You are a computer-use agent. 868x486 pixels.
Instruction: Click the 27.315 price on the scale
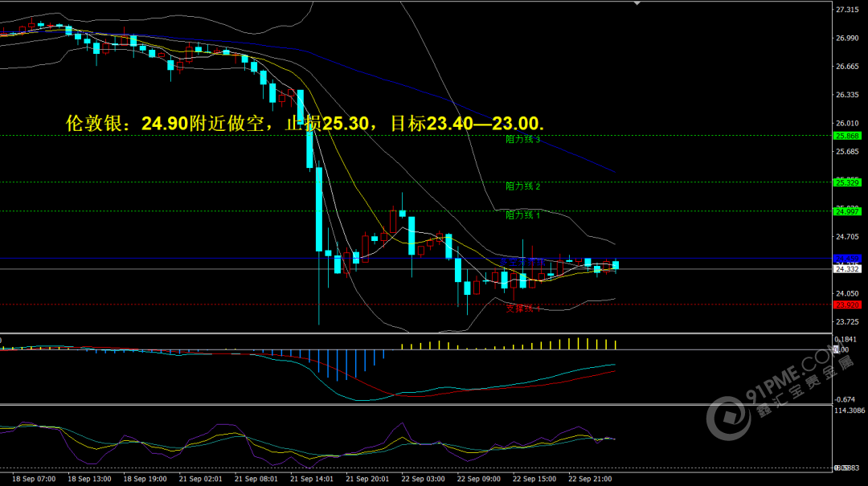coord(848,10)
